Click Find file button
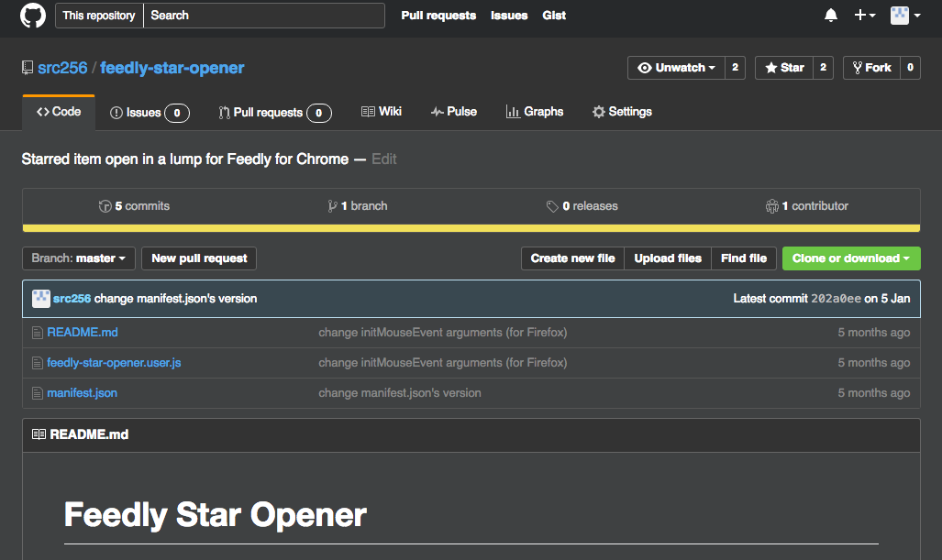Viewport: 942px width, 560px height. click(744, 258)
